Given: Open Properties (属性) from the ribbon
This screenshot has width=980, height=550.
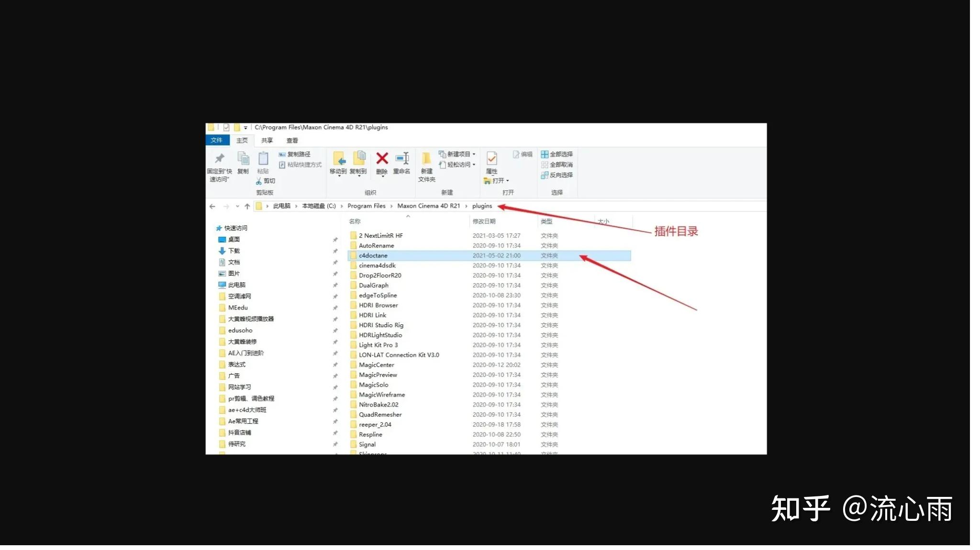Looking at the screenshot, I should [x=491, y=159].
